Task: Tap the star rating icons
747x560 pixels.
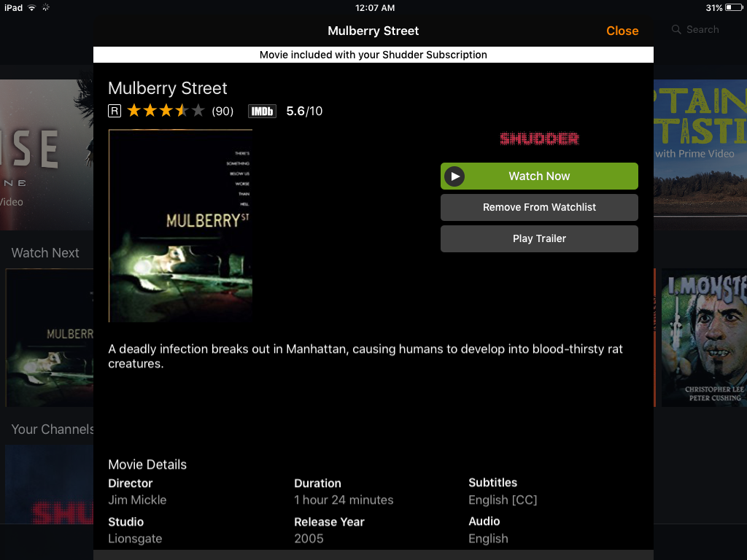Action: coord(166,111)
